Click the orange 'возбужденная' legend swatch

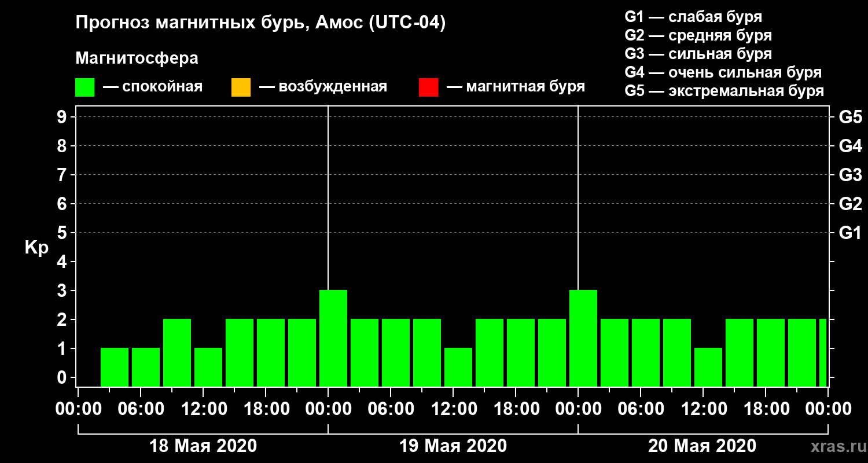click(241, 87)
